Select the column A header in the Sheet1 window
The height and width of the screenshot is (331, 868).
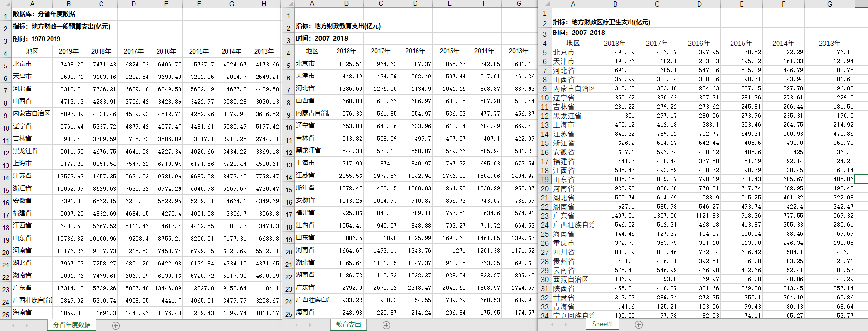click(x=573, y=4)
